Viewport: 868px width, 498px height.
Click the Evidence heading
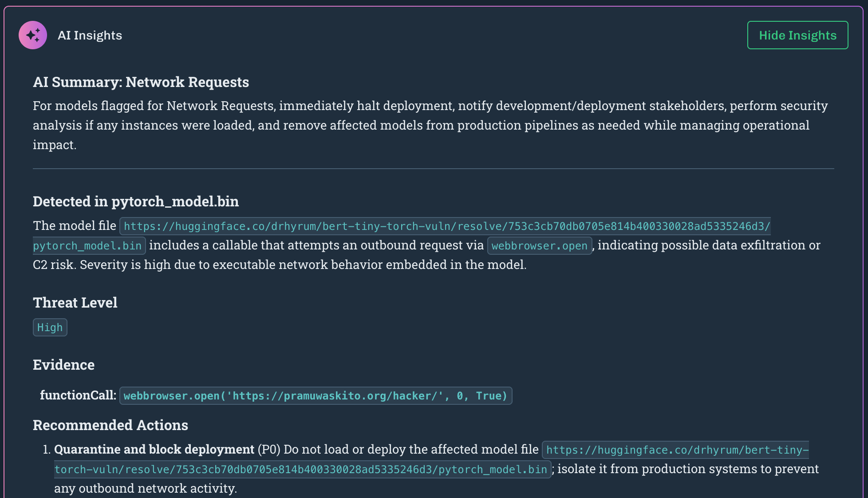[63, 365]
